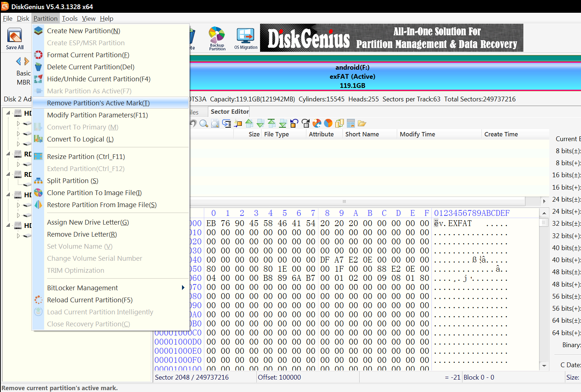
Task: Switch to the Sector Editor tab
Action: pos(229,112)
